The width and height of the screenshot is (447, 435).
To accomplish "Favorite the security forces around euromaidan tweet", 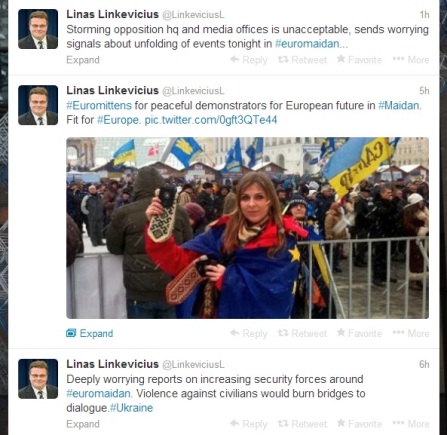I will 359,424.
